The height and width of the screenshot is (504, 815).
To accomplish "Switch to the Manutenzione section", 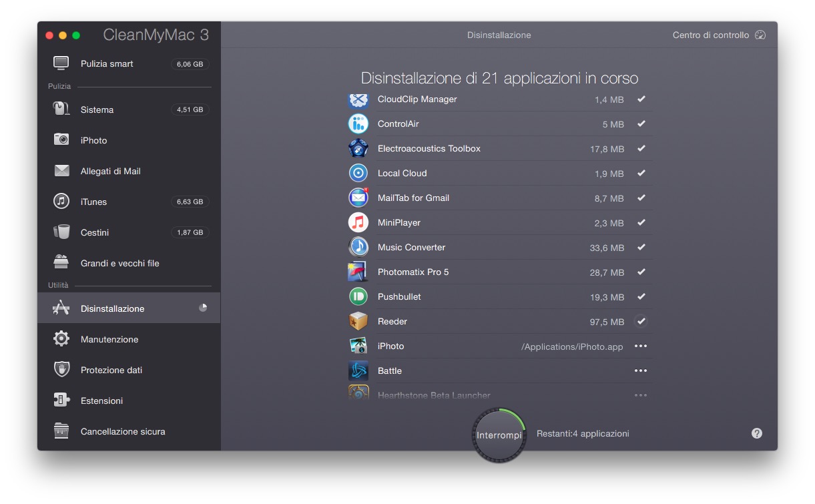I will tap(129, 339).
